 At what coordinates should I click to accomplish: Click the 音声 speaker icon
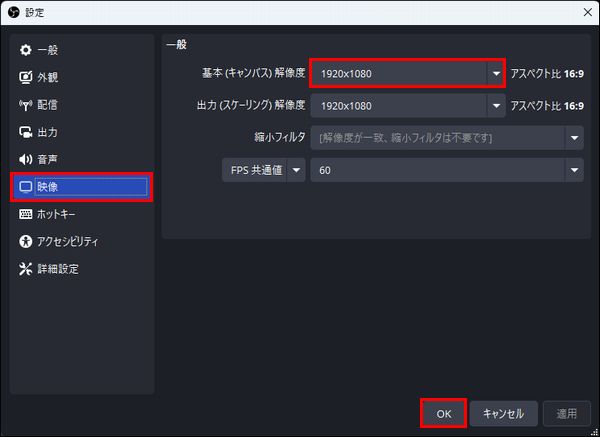tap(26, 160)
